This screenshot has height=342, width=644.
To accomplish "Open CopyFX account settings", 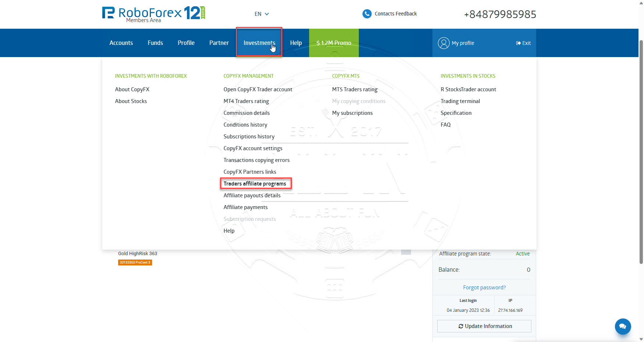I will (x=253, y=148).
